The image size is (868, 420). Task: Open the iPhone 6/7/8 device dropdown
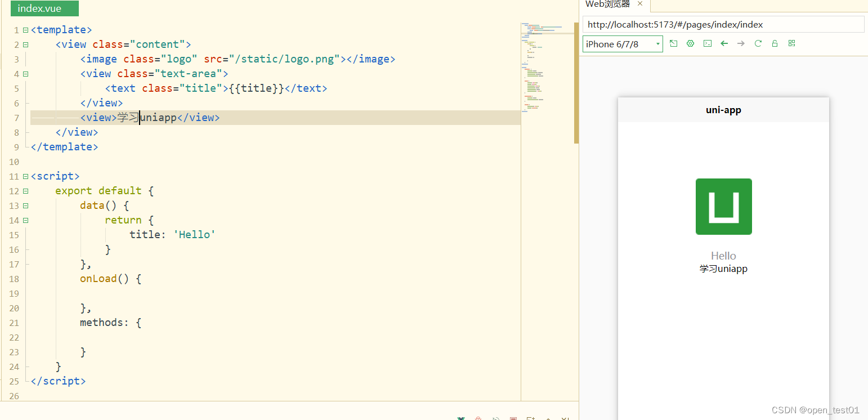click(x=623, y=44)
